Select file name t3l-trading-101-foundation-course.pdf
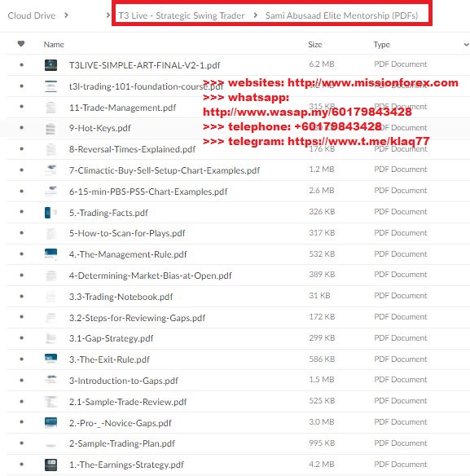470x476 pixels. (x=146, y=86)
